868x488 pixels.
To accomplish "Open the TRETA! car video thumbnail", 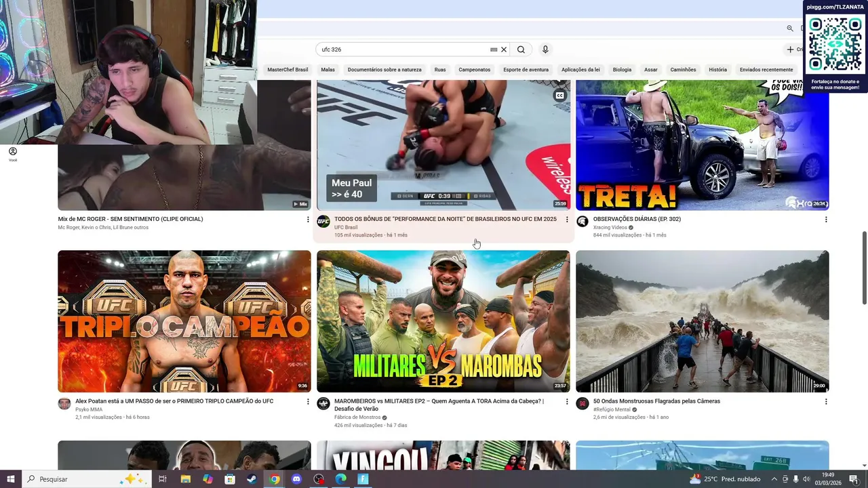I will [703, 145].
